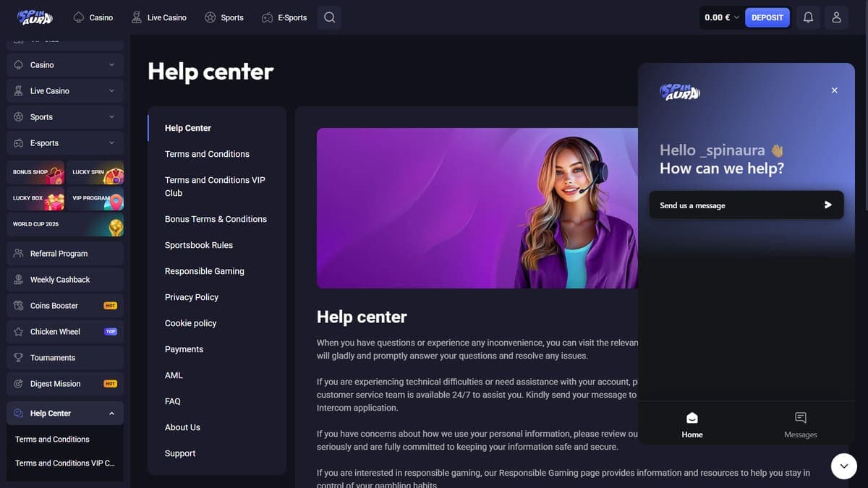Open Cookie policy link

click(x=191, y=323)
